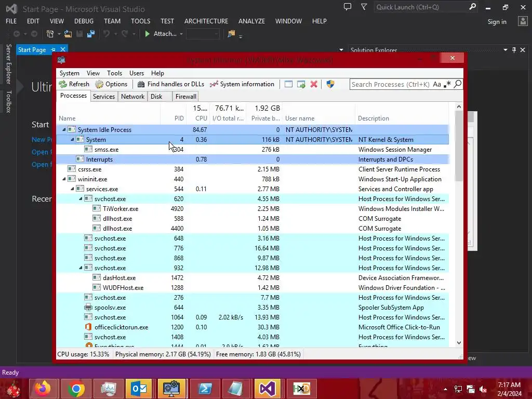Select the TiWorker.exe process
This screenshot has height=399, width=532.
(x=252, y=209)
